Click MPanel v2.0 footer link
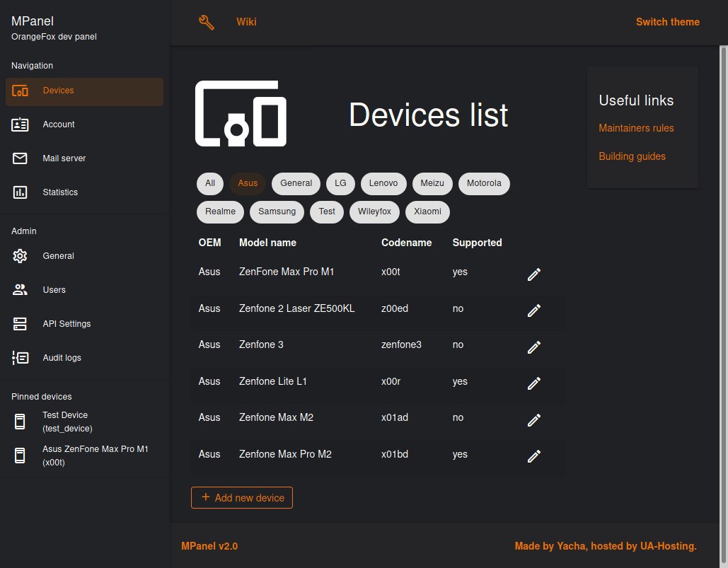Viewport: 728px width, 568px height. click(x=209, y=546)
